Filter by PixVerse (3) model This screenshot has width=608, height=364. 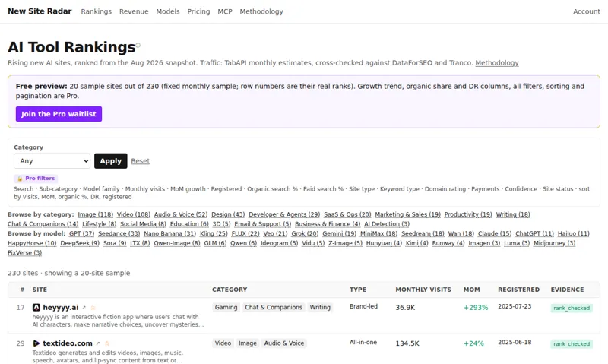click(25, 253)
